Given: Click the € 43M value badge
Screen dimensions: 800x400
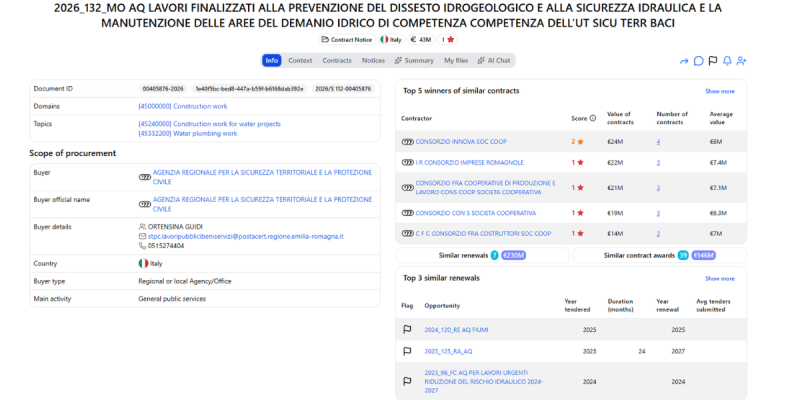Looking at the screenshot, I should click(x=421, y=39).
